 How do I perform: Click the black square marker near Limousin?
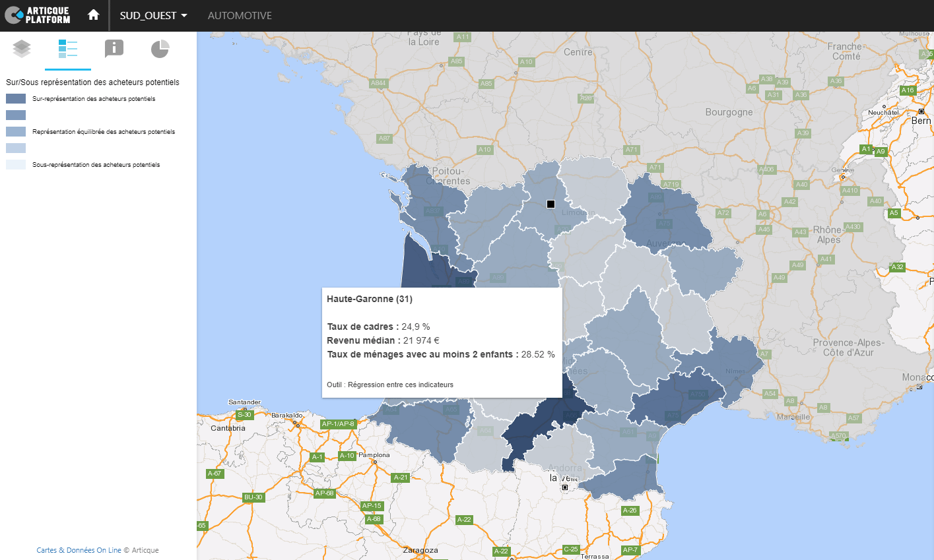pyautogui.click(x=551, y=204)
